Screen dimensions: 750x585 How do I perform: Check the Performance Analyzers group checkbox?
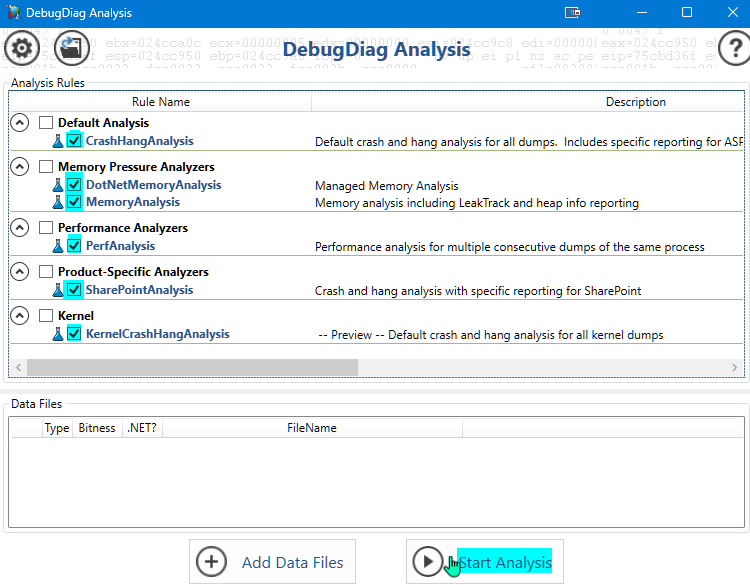tap(46, 228)
